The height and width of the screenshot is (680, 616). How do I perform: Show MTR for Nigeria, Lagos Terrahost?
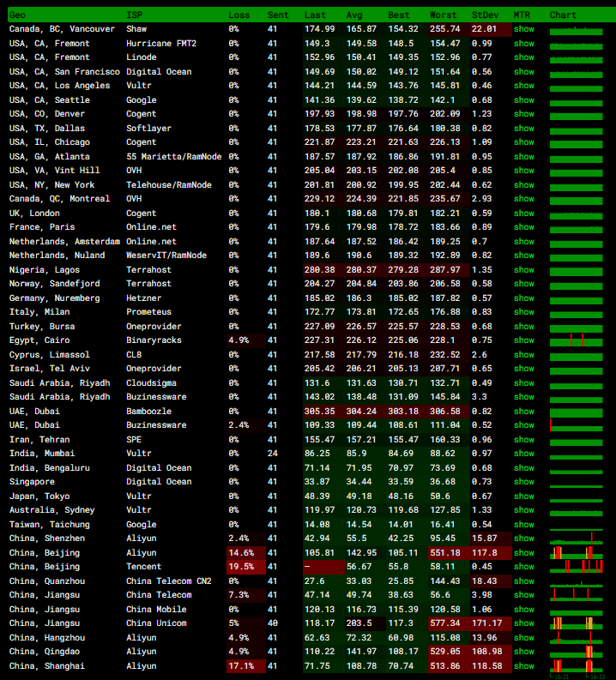[523, 270]
